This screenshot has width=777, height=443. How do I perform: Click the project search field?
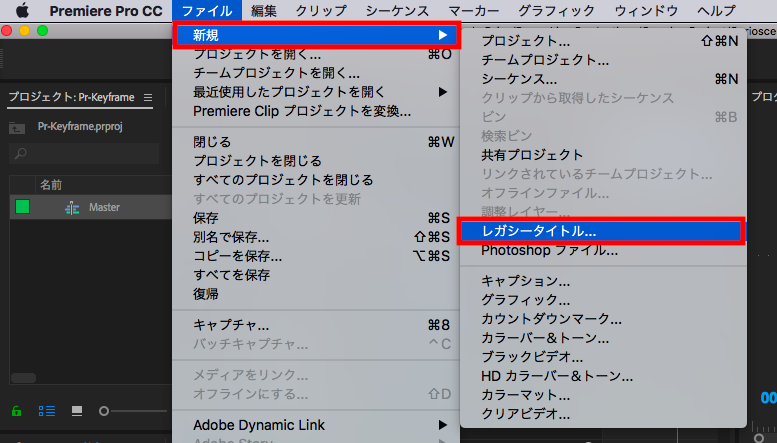coord(84,154)
